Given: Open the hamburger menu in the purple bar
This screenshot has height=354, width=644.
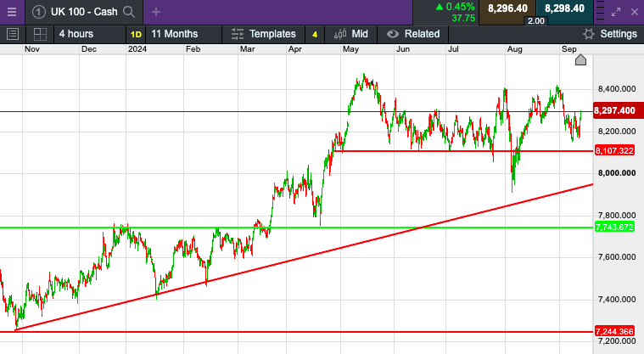Looking at the screenshot, I should pos(12,12).
